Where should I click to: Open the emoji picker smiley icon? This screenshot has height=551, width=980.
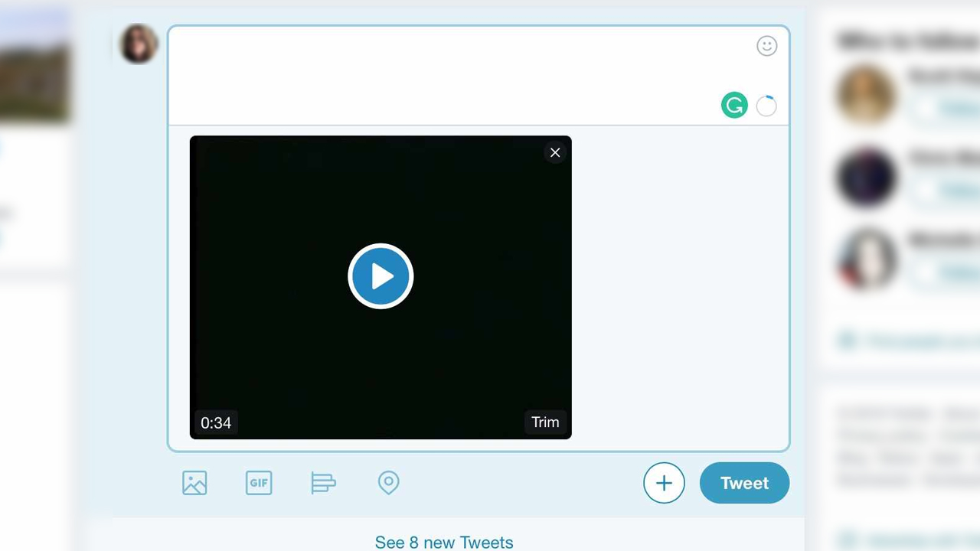766,46
